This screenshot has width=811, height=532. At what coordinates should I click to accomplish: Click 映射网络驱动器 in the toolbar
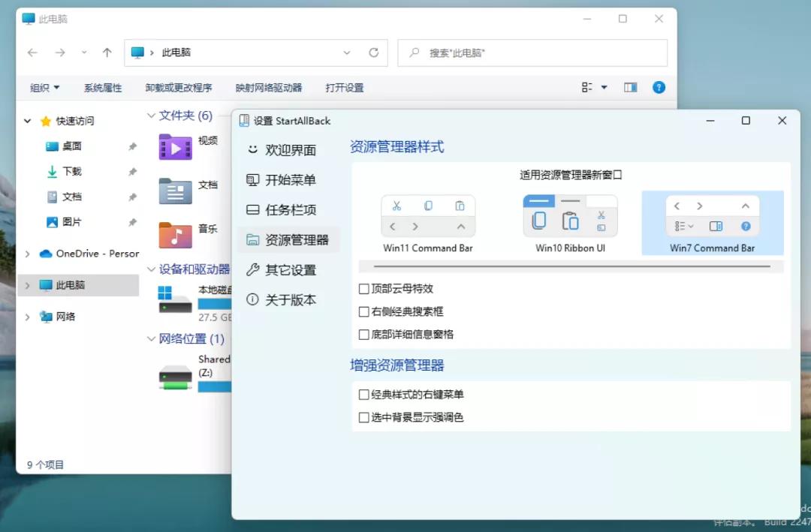point(270,87)
